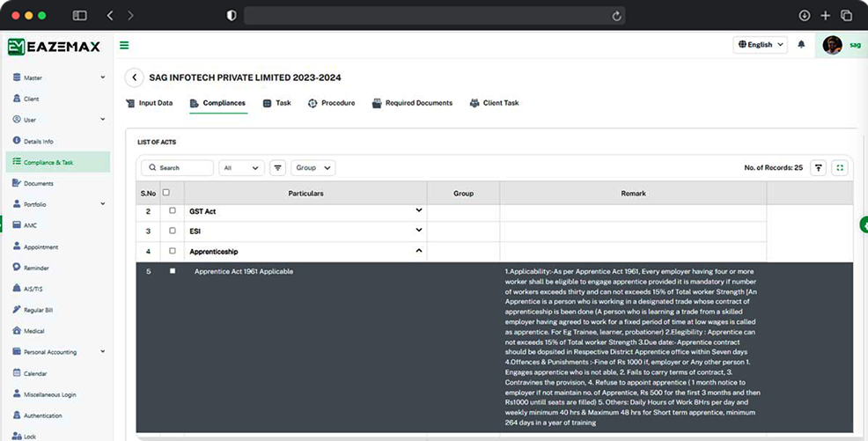This screenshot has width=868, height=441.
Task: Open the AMC sidebar item
Action: (25, 225)
